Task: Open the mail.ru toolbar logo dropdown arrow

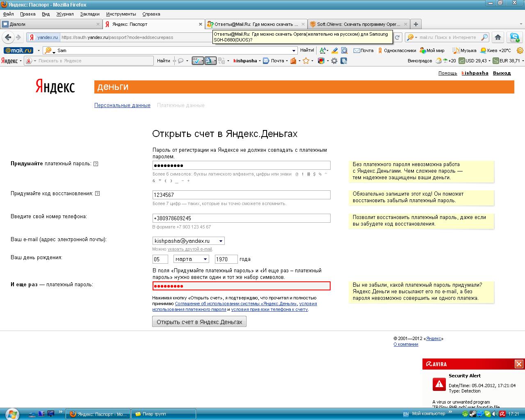Action: point(39,51)
